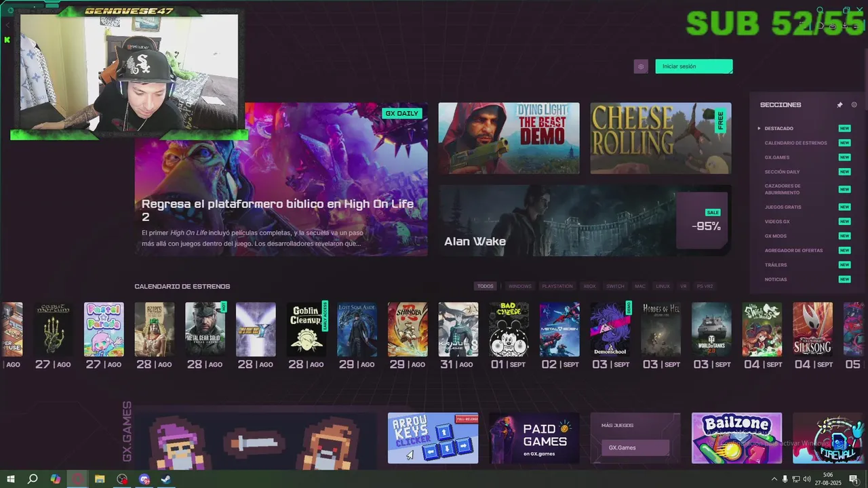
Task: Open File Explorer from taskbar
Action: point(100,479)
